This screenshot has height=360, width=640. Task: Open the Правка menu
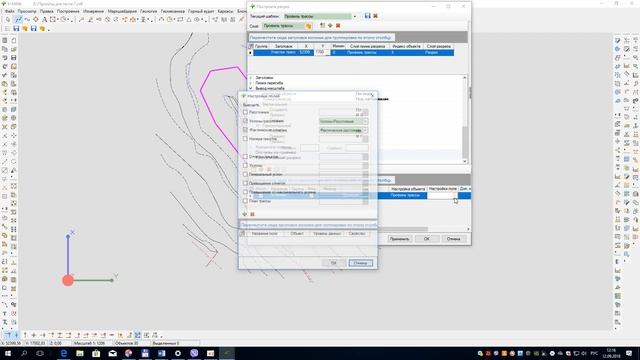point(47,11)
